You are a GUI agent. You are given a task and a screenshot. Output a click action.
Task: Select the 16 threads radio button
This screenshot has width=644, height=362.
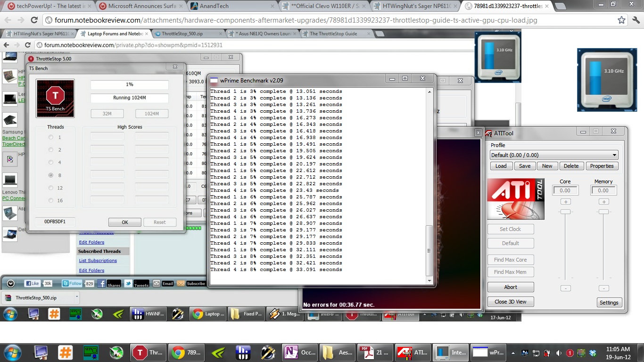tap(51, 201)
